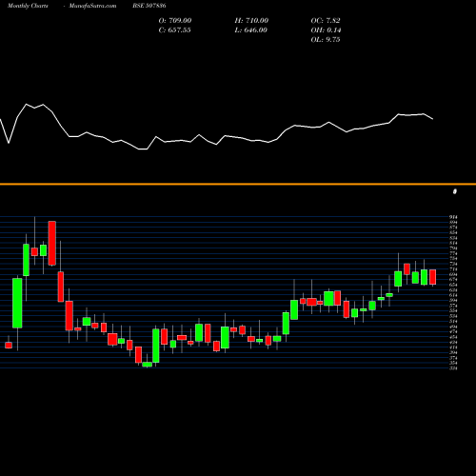
Task: Click the high value 'H: 710.00'
Action: tap(251, 21)
